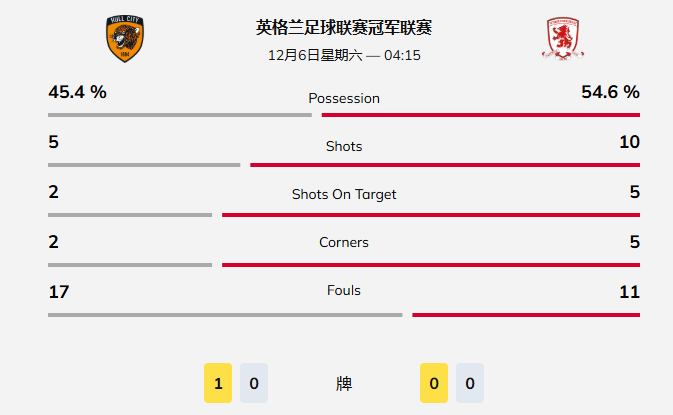Image resolution: width=673 pixels, height=415 pixels.
Task: Select Hull City's yellow card count box
Action: coord(218,383)
